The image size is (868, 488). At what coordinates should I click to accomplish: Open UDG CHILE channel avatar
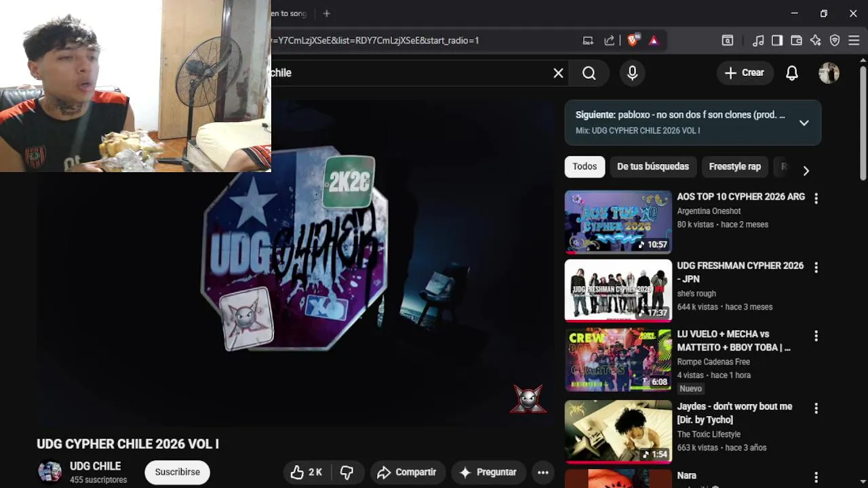point(50,472)
